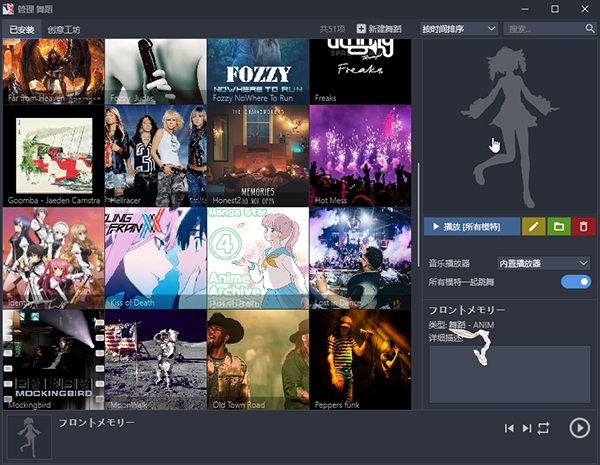Delete the dance using red trash icon
Screen dimensions: 600x465
583,227
